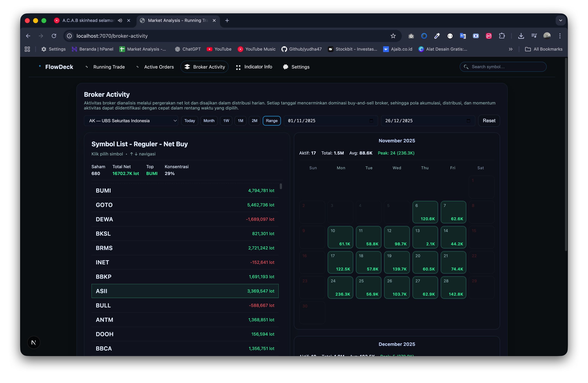588x383 pixels.
Task: Mute the playing A.C.A.B tab audio
Action: pyautogui.click(x=120, y=20)
